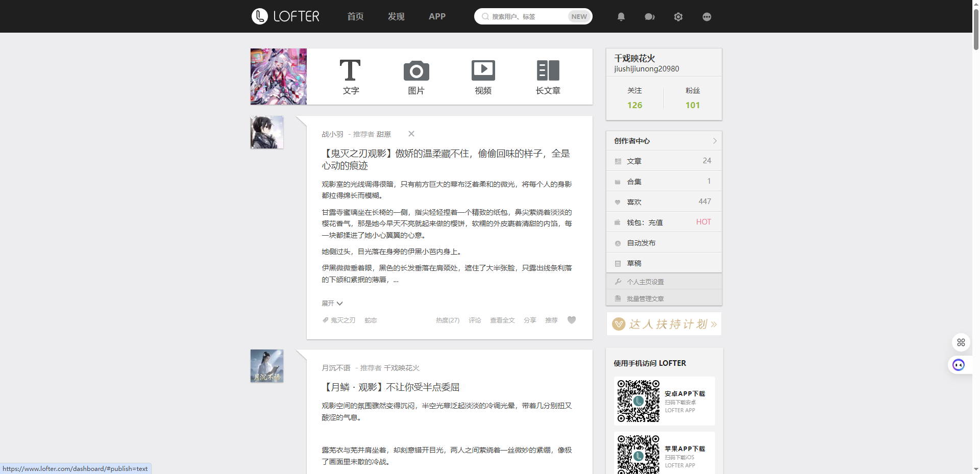Dismiss the recommended post by 战小羽
Viewport: 980px width, 474px height.
click(411, 134)
